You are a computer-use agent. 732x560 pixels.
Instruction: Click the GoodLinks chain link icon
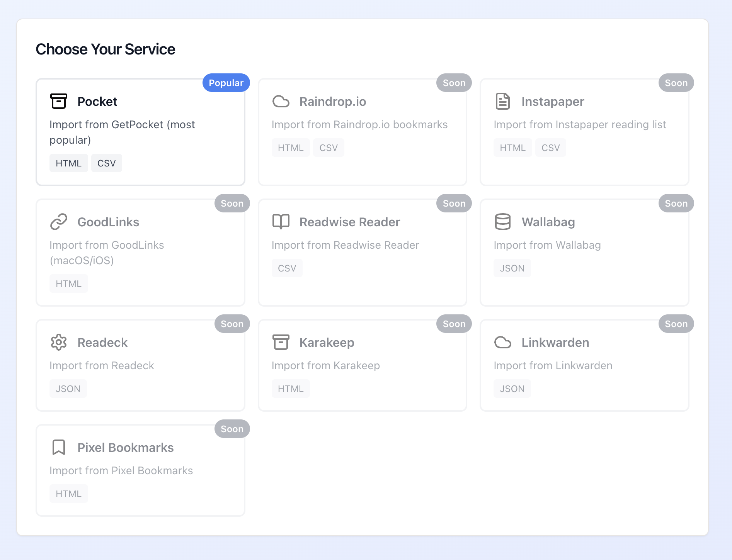[x=59, y=222]
